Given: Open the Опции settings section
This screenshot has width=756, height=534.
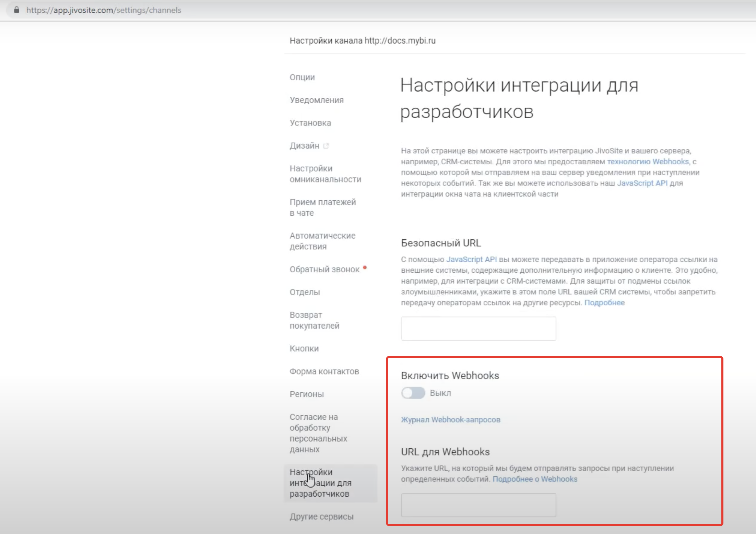Looking at the screenshot, I should click(302, 77).
